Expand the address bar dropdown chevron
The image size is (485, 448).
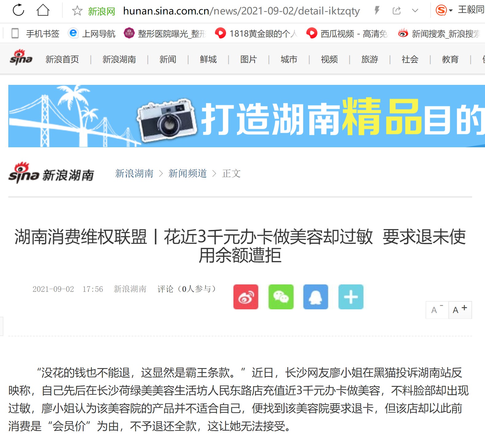[x=415, y=11]
